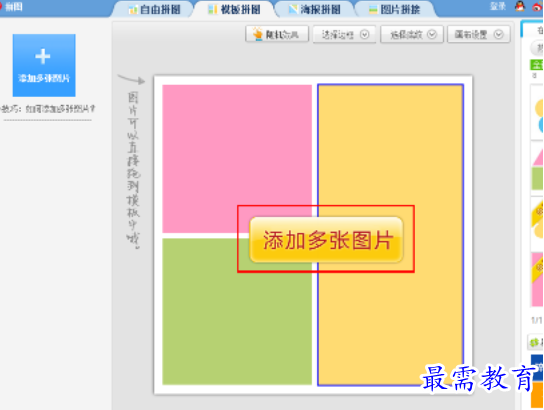
Task: Open the 自由拼图 tab
Action: coord(154,9)
